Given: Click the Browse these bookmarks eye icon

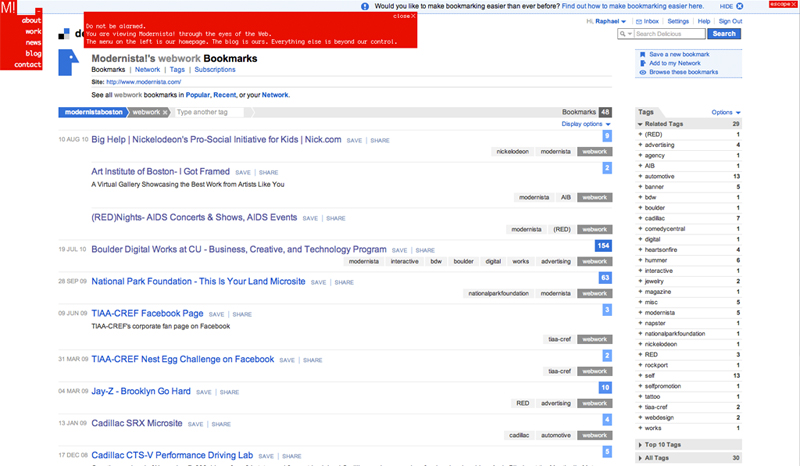Looking at the screenshot, I should click(642, 72).
